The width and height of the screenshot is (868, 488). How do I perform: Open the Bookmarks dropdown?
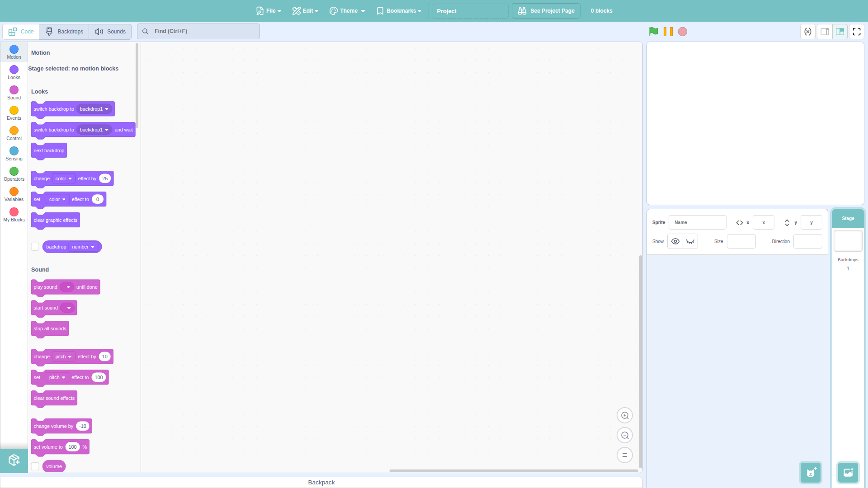[399, 11]
